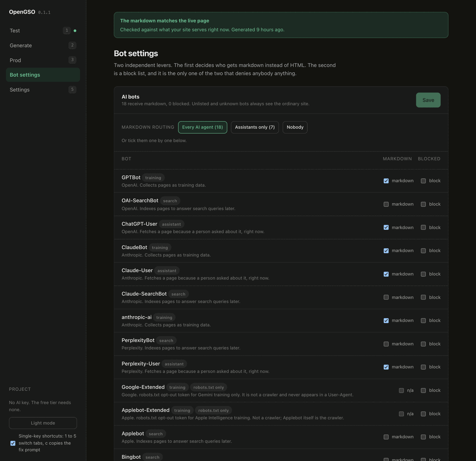Click the MARKDOWN column header
The height and width of the screenshot is (461, 476).
(x=397, y=159)
